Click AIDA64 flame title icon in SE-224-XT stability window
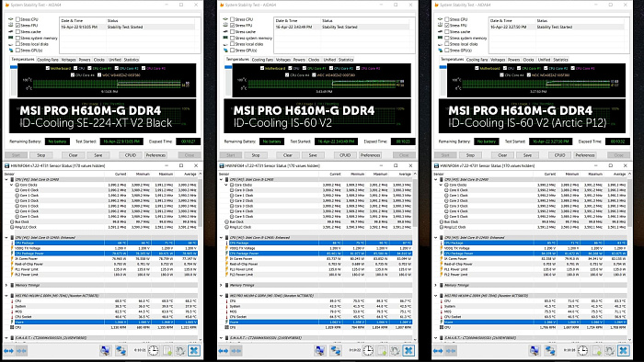 click(x=7, y=5)
